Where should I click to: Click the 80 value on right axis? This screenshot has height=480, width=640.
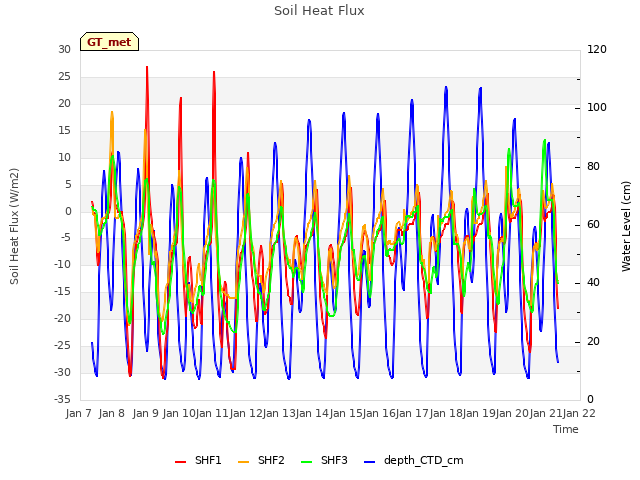593,167
